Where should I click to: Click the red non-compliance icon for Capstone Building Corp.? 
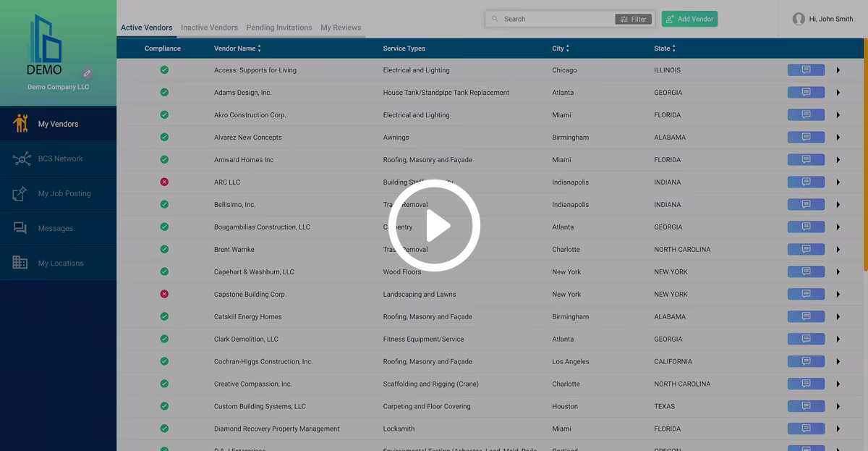coord(164,294)
